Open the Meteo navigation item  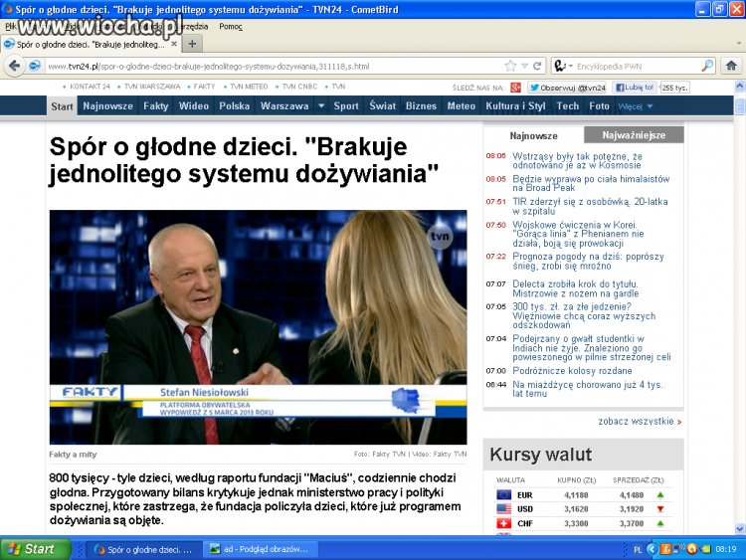461,106
